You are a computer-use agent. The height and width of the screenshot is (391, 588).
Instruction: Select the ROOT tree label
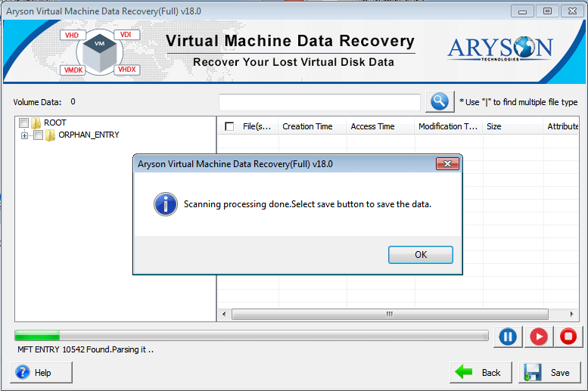pyautogui.click(x=54, y=123)
